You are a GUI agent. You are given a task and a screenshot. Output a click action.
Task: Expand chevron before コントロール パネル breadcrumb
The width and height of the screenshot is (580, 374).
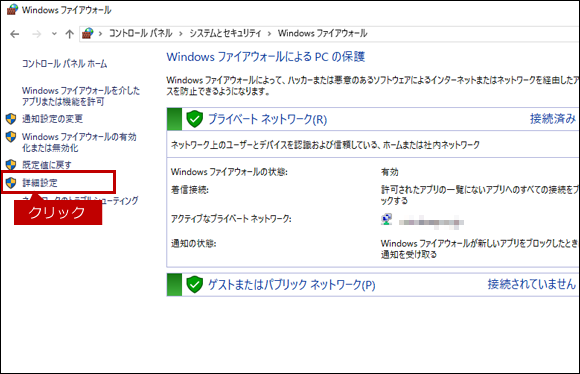[x=100, y=34]
